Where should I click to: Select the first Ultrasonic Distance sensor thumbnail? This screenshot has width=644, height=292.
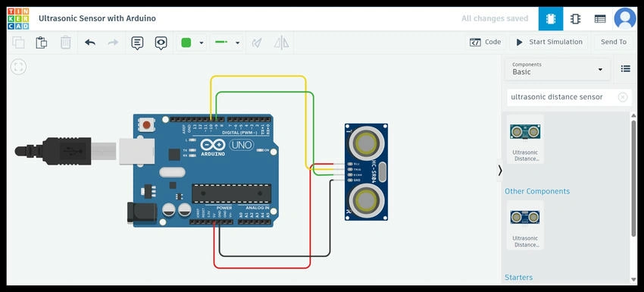(525, 139)
